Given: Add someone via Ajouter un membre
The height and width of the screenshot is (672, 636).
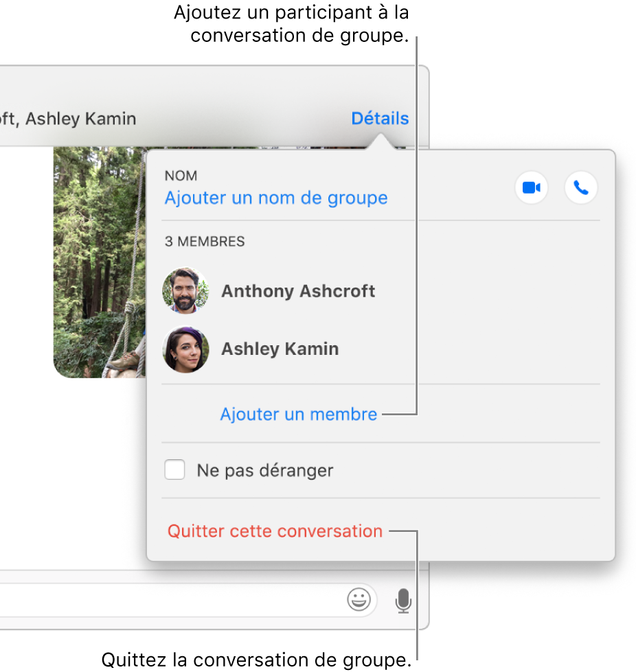Looking at the screenshot, I should pyautogui.click(x=298, y=414).
